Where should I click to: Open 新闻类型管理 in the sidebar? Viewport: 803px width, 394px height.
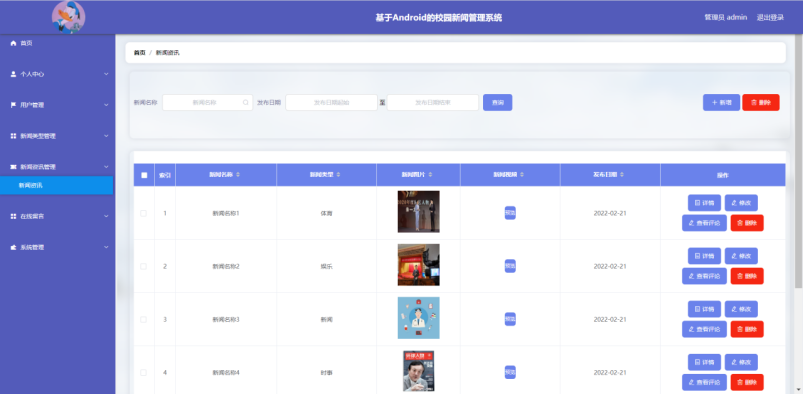click(56, 136)
